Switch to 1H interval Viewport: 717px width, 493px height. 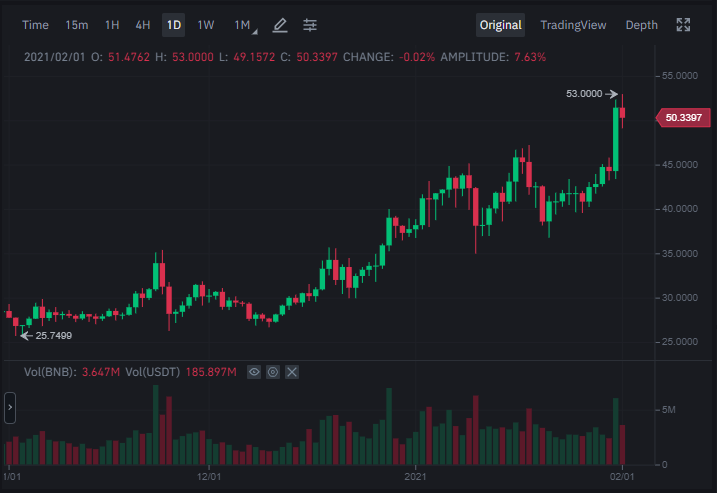[112, 25]
